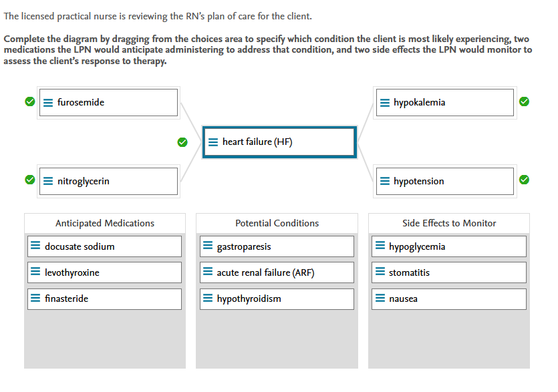Click the Potential Conditions column header
The image size is (558, 392).
tap(277, 223)
